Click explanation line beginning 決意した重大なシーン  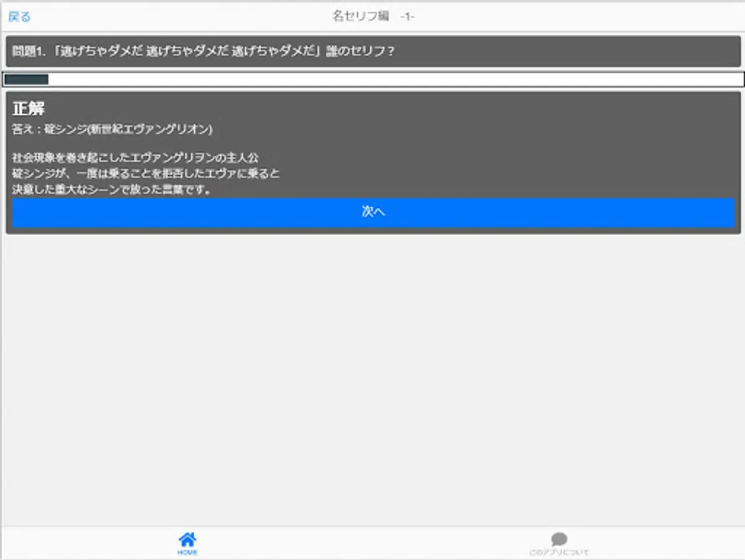112,190
